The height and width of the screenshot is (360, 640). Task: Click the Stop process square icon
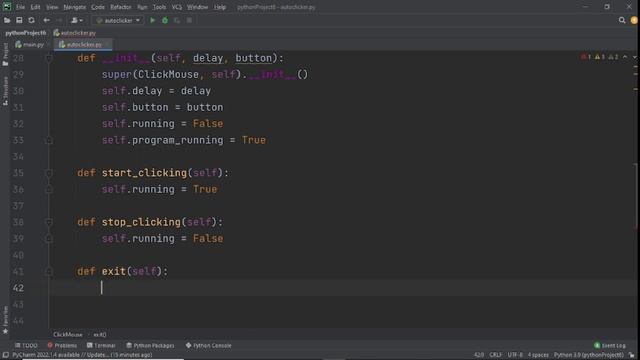pos(189,20)
